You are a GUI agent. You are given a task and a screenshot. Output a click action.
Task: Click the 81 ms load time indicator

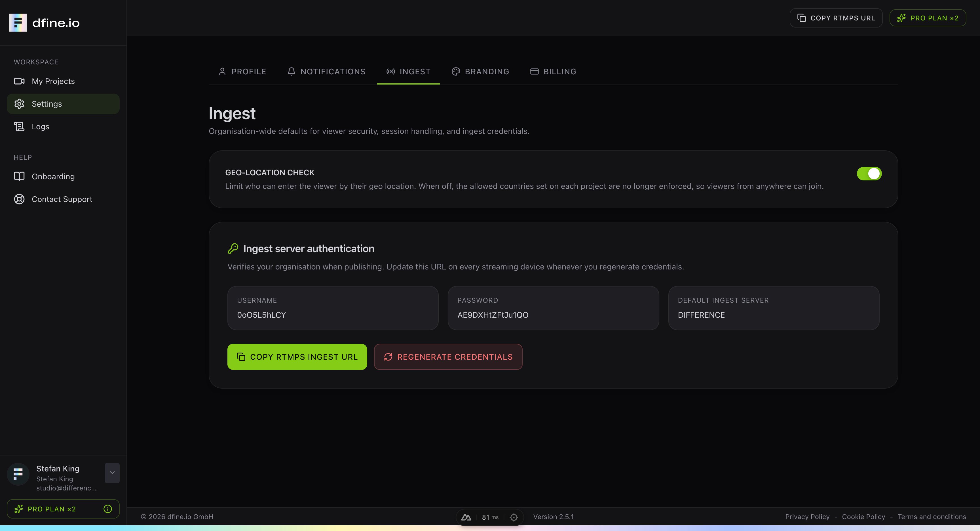click(x=490, y=517)
